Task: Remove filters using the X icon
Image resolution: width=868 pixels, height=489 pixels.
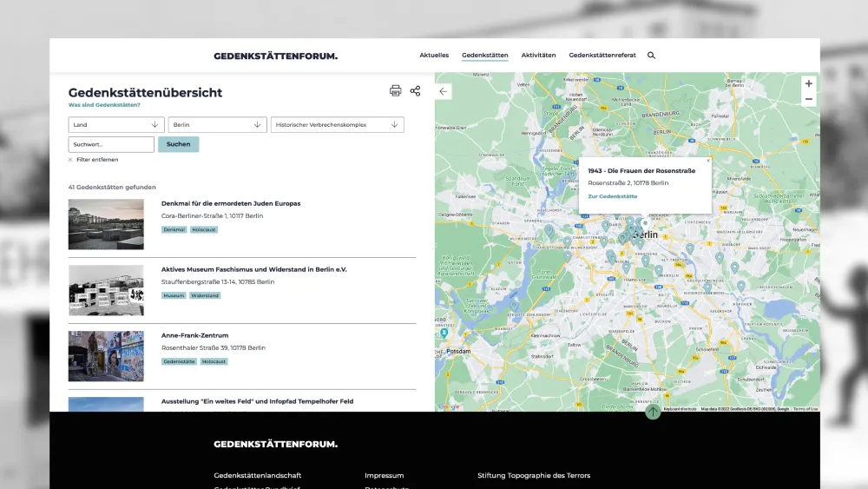Action: coord(70,160)
